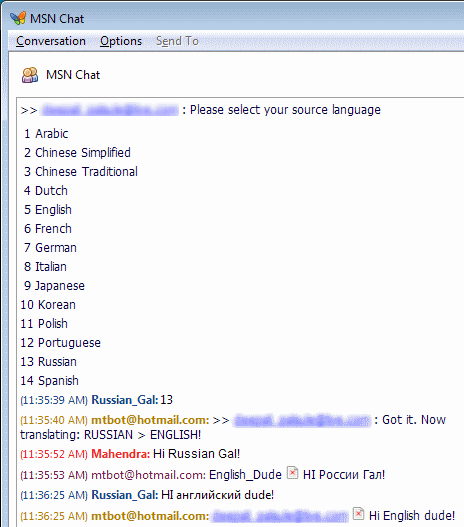Image resolution: width=464 pixels, height=527 pixels.
Task: Click 'Hi Russian Gal!' message text
Action: click(x=197, y=454)
